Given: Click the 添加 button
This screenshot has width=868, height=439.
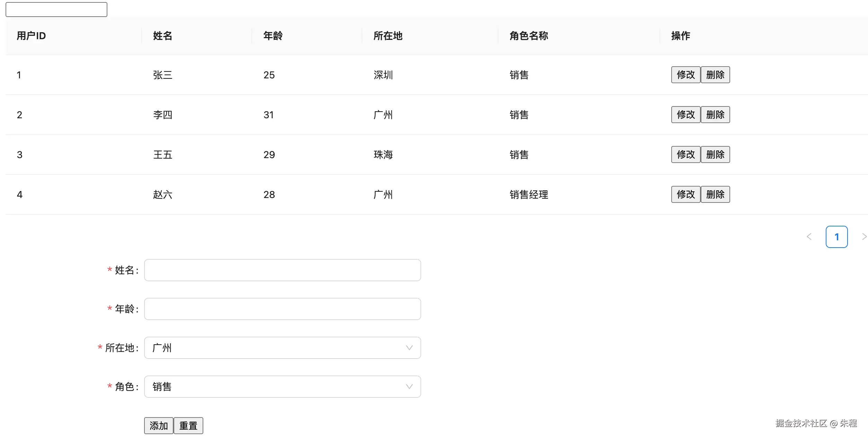Looking at the screenshot, I should pos(159,425).
